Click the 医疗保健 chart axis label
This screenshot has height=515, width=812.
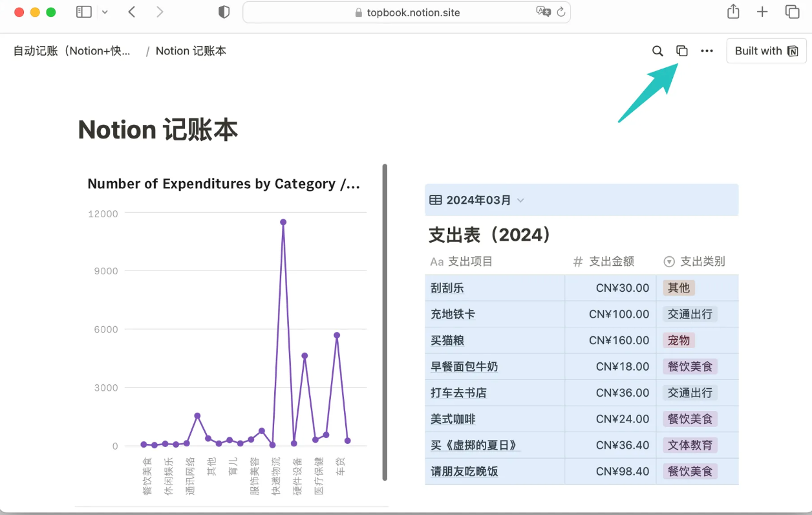tap(319, 476)
